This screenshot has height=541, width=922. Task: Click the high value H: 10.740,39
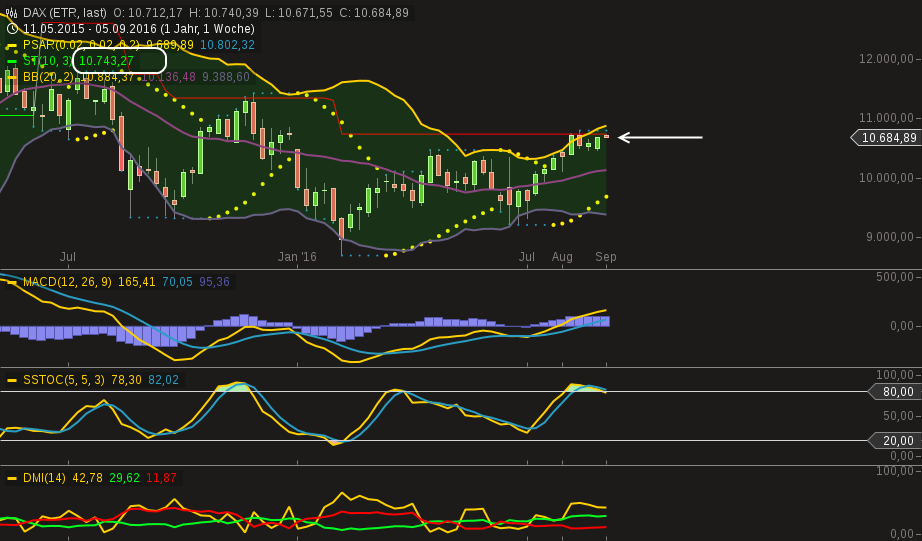click(x=224, y=12)
